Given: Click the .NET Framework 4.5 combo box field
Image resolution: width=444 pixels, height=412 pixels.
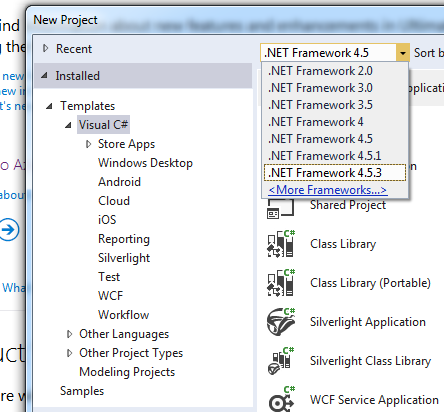Looking at the screenshot, I should 329,53.
